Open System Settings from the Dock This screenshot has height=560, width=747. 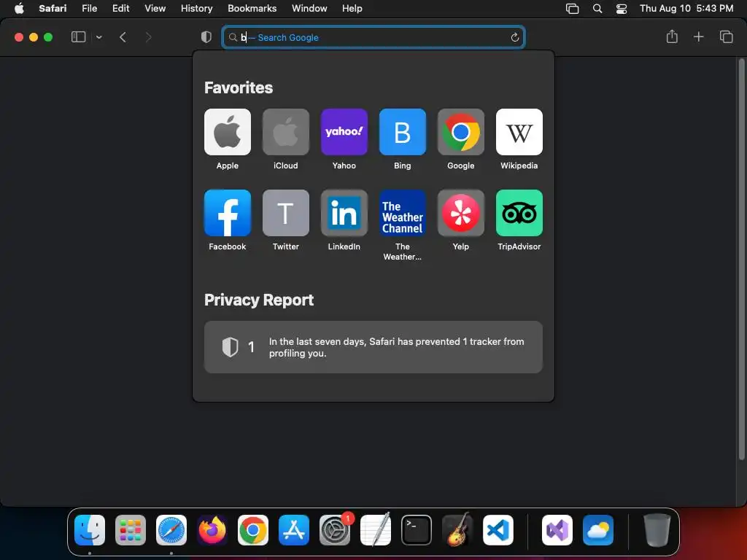pos(334,530)
